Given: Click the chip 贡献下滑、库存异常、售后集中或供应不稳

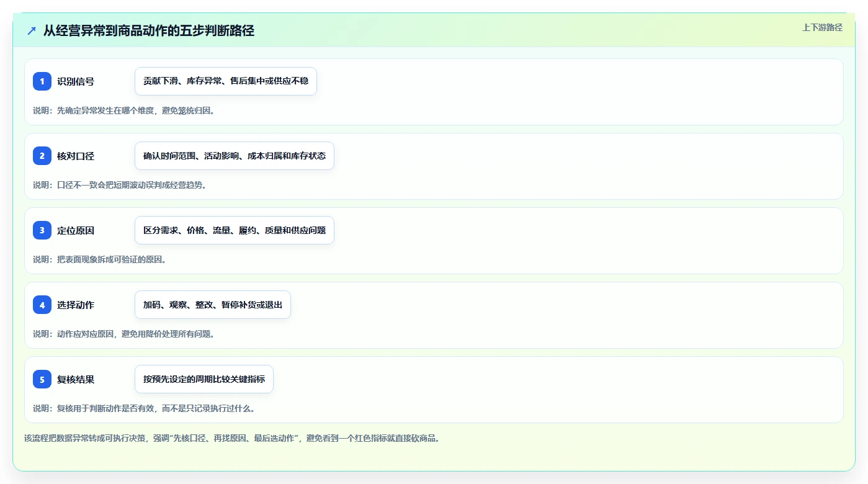Looking at the screenshot, I should [x=226, y=81].
